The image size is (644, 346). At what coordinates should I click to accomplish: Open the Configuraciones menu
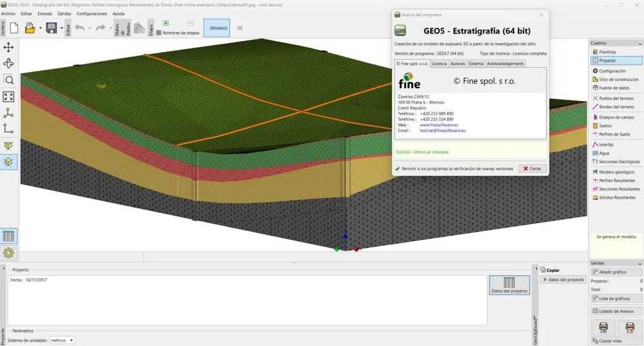point(91,14)
